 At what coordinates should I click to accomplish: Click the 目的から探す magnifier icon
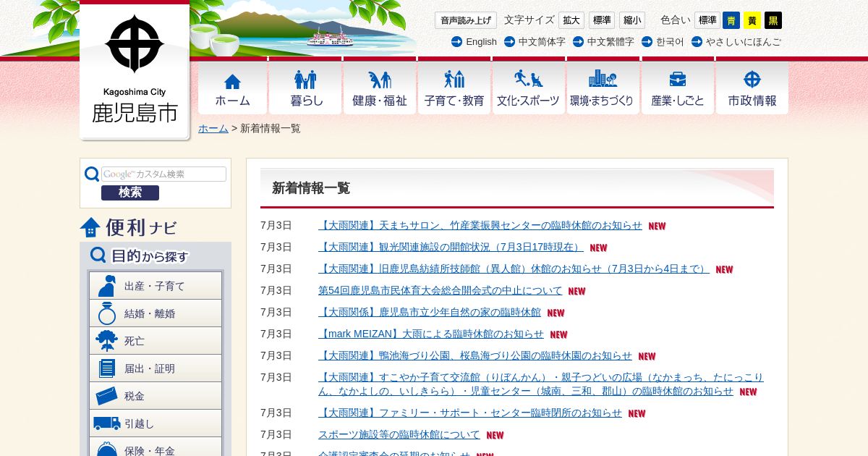[x=98, y=256]
